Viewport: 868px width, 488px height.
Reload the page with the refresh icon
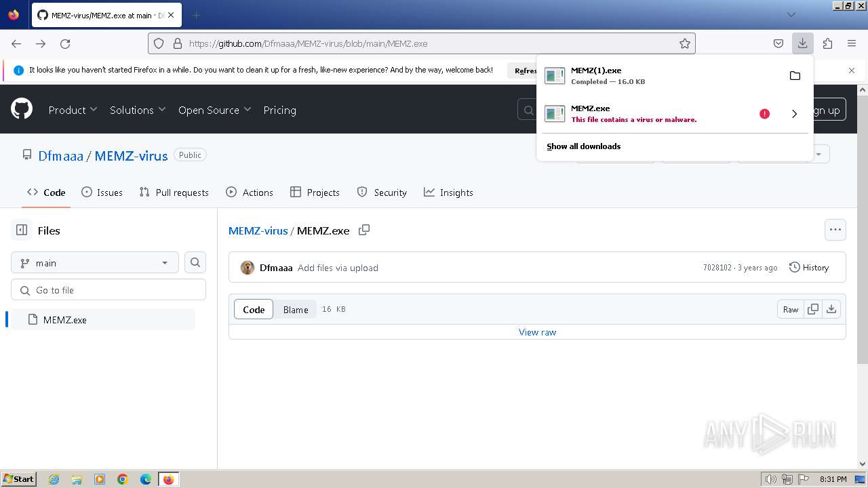(x=65, y=43)
